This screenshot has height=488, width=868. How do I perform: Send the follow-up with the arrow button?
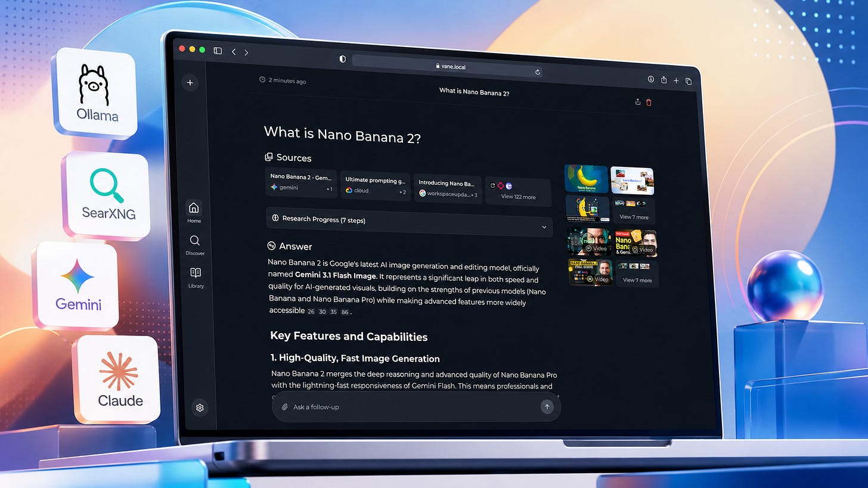click(x=547, y=407)
